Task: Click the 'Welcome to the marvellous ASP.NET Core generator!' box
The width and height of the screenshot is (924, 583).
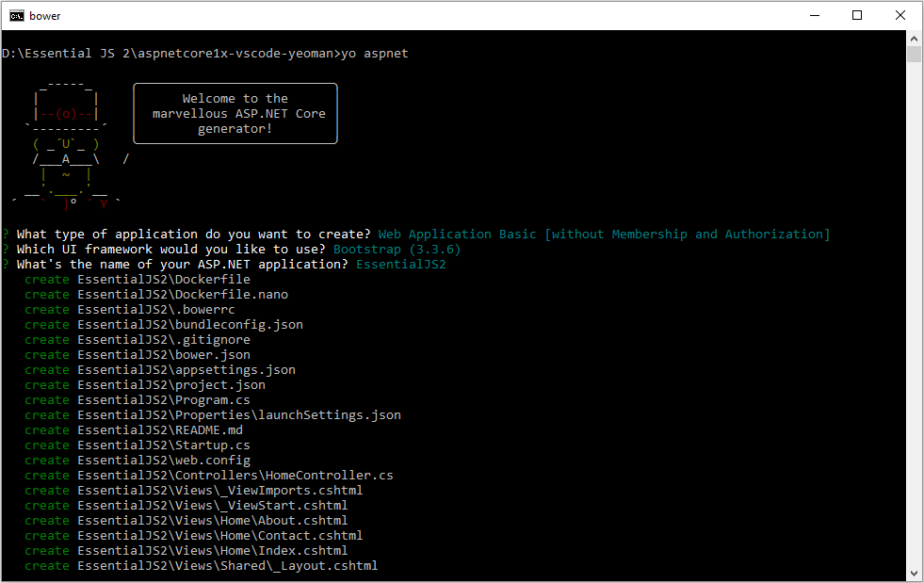Action: point(235,113)
